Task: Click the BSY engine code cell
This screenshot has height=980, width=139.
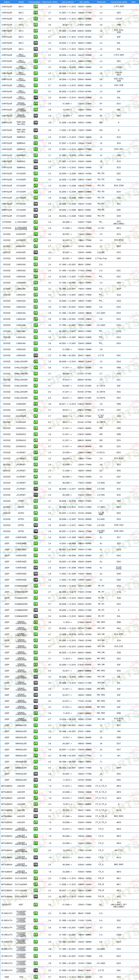Action: pyautogui.click(x=119, y=897)
